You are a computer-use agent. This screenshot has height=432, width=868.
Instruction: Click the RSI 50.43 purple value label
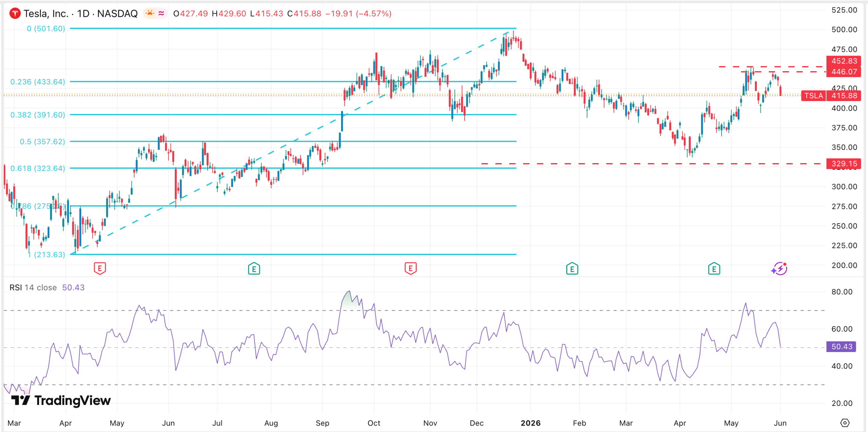pyautogui.click(x=841, y=347)
